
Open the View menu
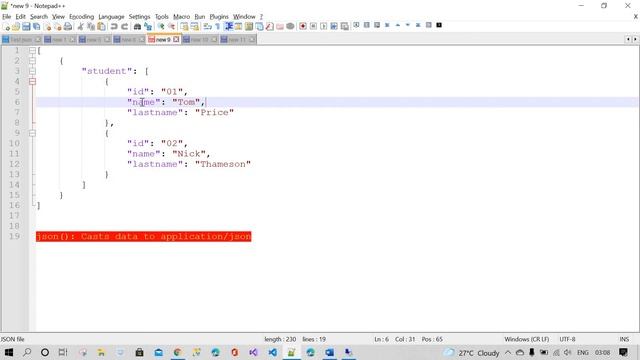point(58,17)
